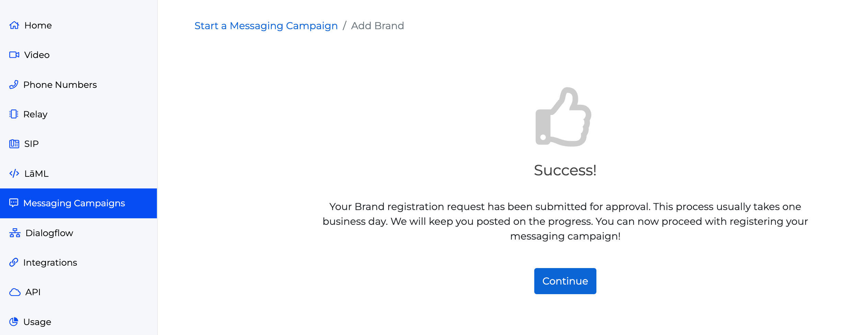
Task: Open Integrations via its link icon
Action: 14,262
